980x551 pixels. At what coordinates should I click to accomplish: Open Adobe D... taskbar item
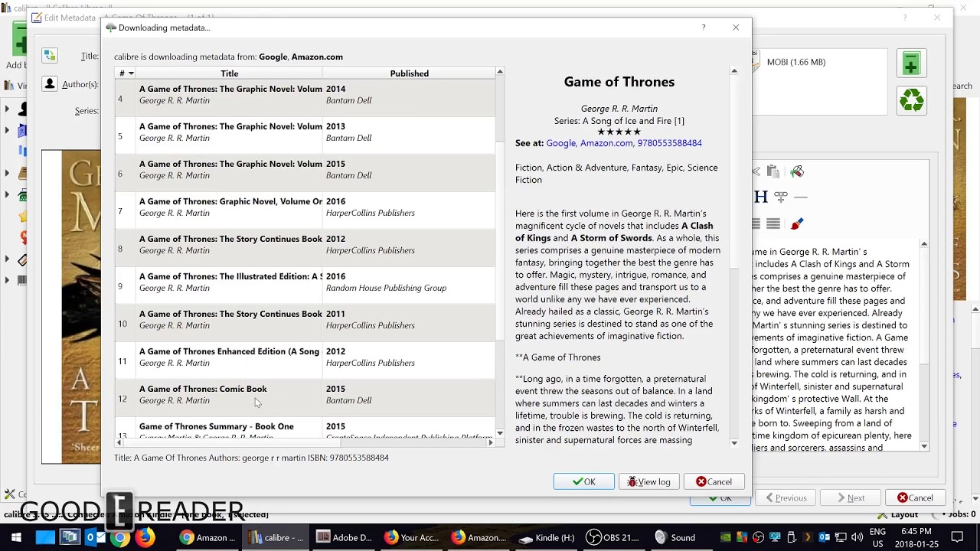344,537
